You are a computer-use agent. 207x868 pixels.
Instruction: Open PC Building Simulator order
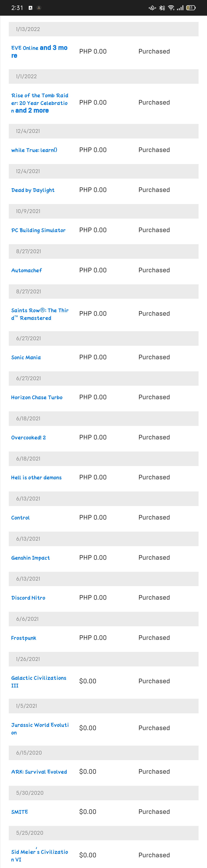(39, 230)
